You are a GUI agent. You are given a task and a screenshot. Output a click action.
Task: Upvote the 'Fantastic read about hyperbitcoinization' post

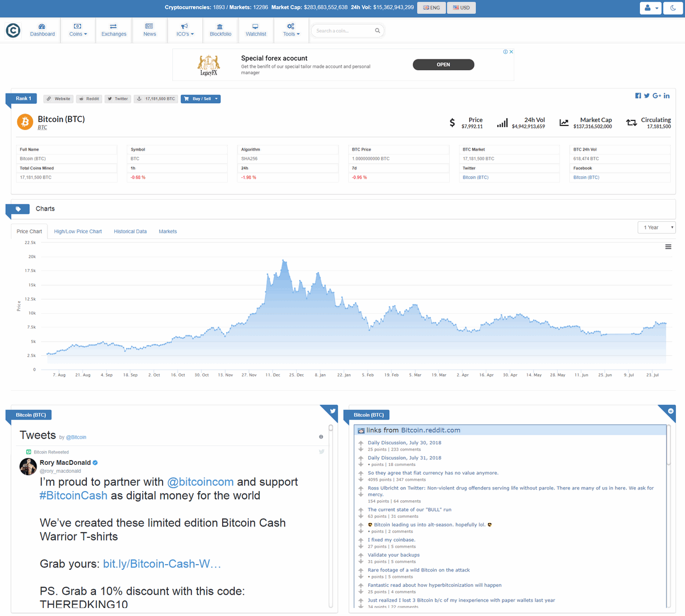361,585
